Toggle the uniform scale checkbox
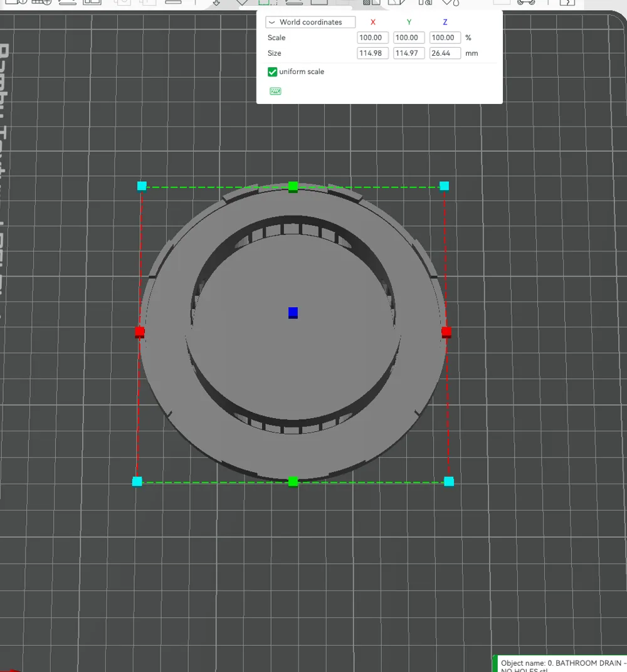Viewport: 627px width, 672px height. click(x=272, y=71)
